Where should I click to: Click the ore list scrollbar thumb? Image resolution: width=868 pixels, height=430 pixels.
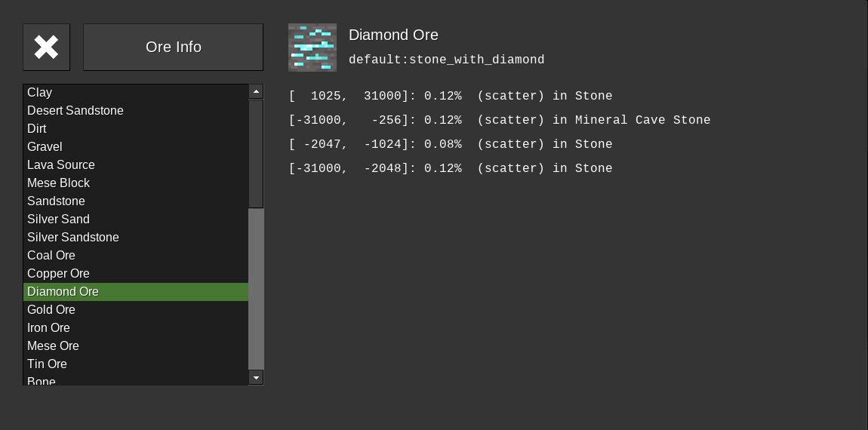257,153
